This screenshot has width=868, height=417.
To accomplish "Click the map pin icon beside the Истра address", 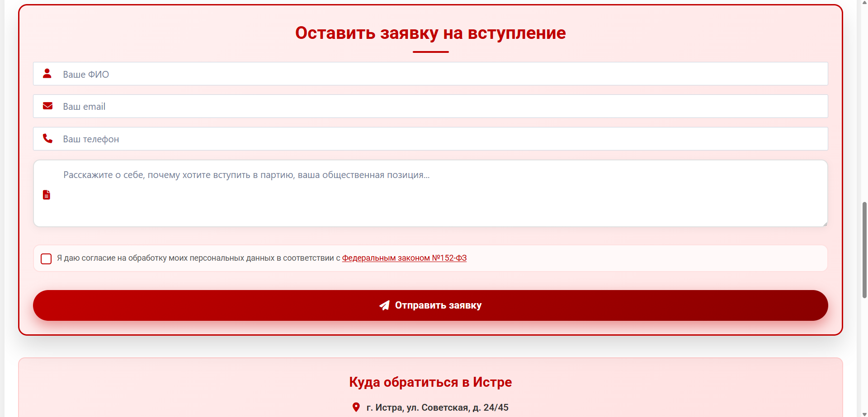I will (x=356, y=407).
